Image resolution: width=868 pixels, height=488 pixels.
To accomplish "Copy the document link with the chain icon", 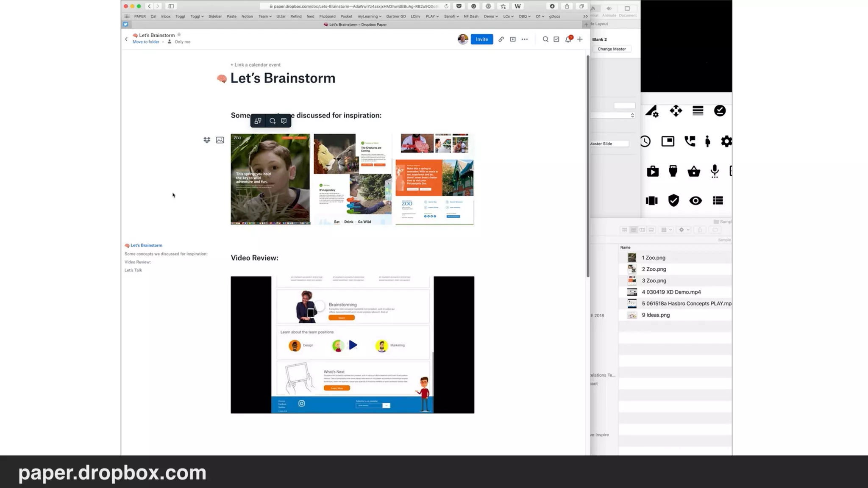I will [501, 39].
